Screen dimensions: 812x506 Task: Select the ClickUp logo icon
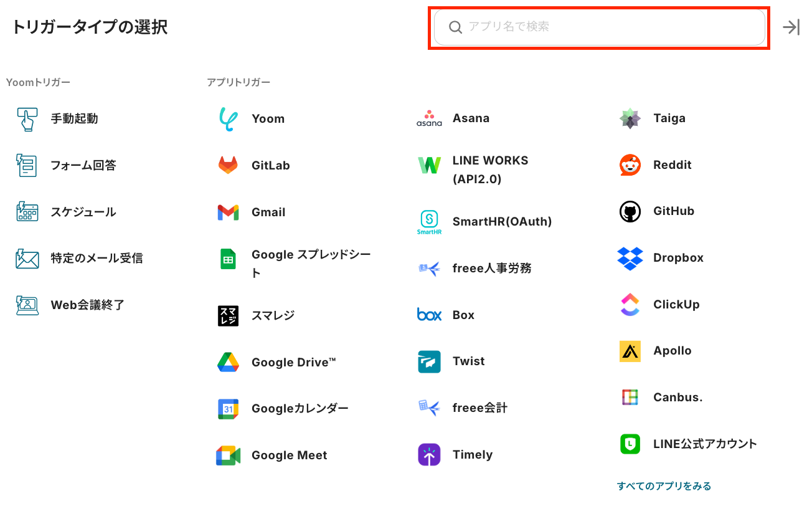(630, 305)
